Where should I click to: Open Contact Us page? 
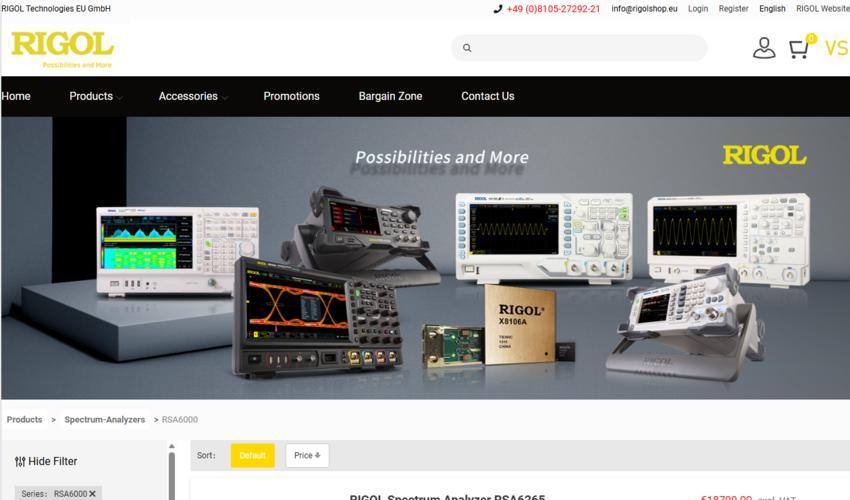click(487, 96)
